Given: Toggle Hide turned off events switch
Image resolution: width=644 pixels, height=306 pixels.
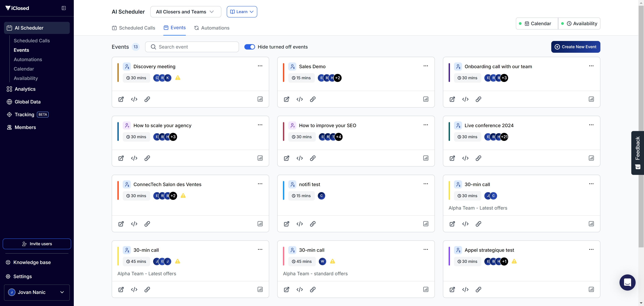Looking at the screenshot, I should [x=249, y=47].
